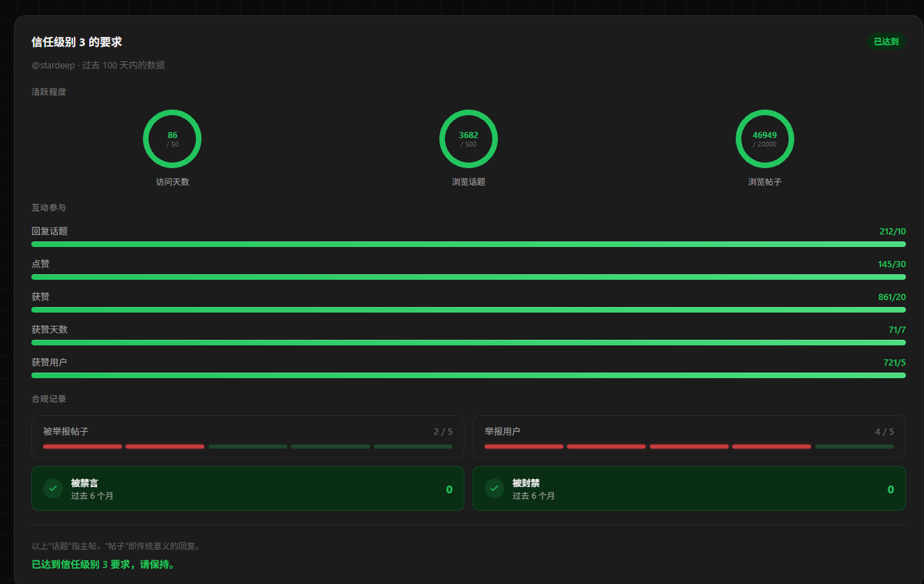Select the 信任级别 3 的要求 heading
Viewport: 924px width, 584px height.
pyautogui.click(x=77, y=42)
